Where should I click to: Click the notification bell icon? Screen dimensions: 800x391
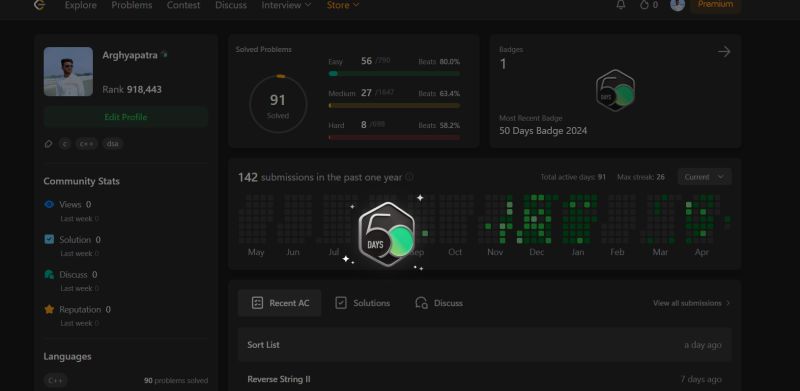coord(621,5)
